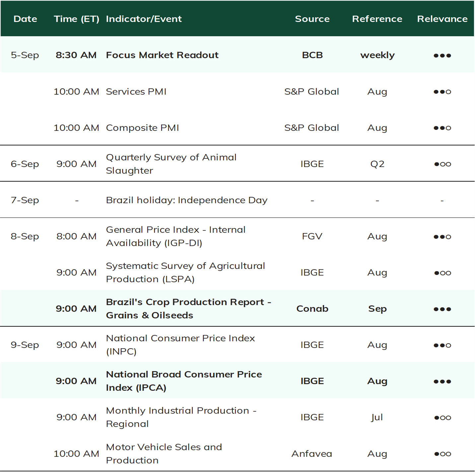475x476 pixels.
Task: Click 10:00 AM in Motor Vehicle Sales row
Action: click(76, 453)
